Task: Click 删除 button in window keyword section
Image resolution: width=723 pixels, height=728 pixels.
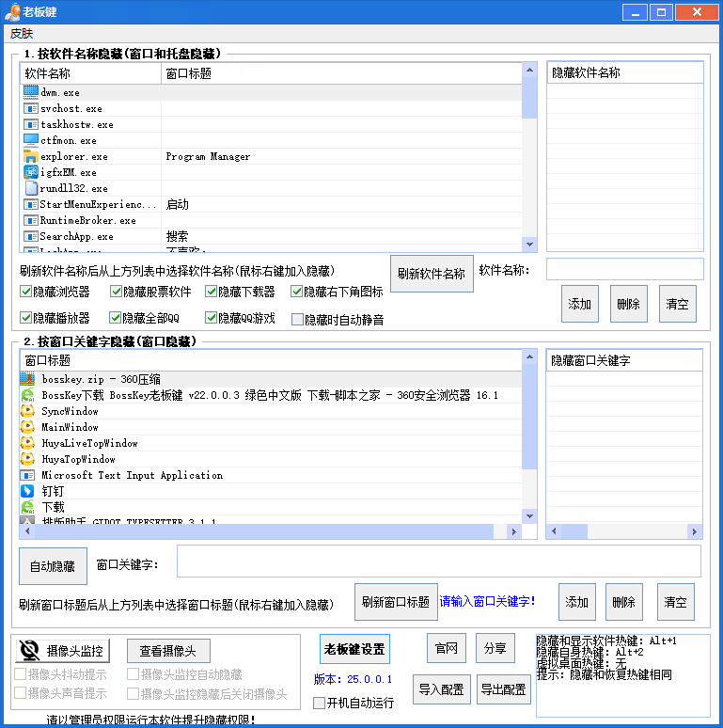Action: tap(623, 602)
